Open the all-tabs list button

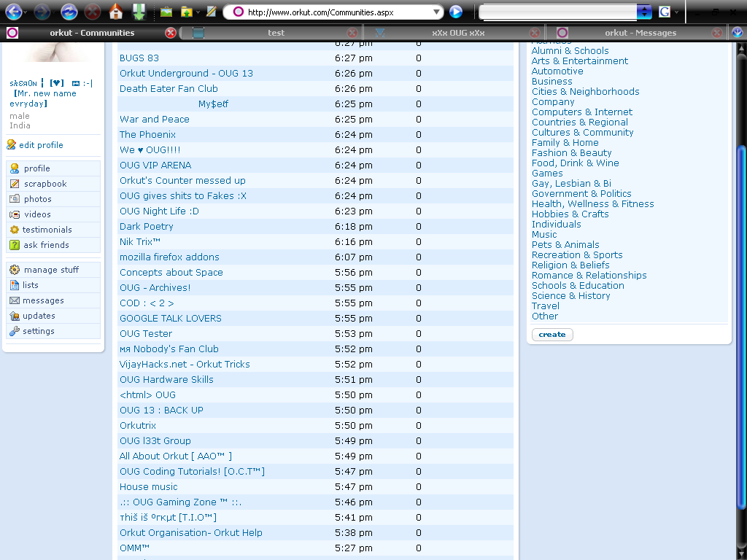point(738,33)
